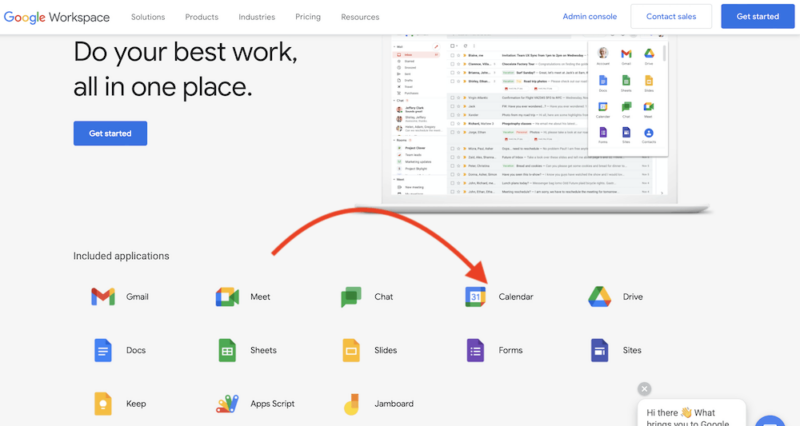Click the Docs label text
800x426 pixels.
pos(136,350)
